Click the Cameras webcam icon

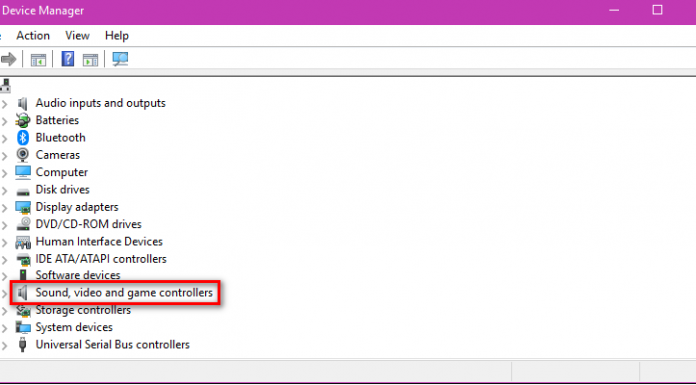(x=23, y=155)
